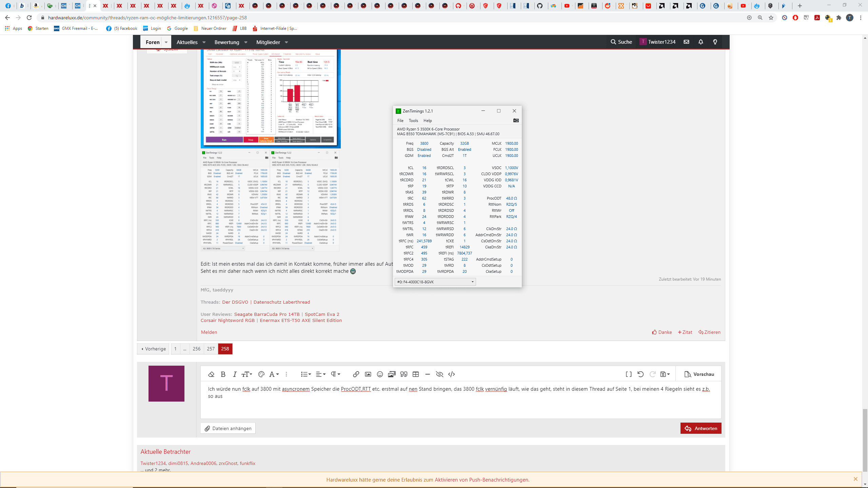Open the paragraph format dropdown

(x=336, y=374)
